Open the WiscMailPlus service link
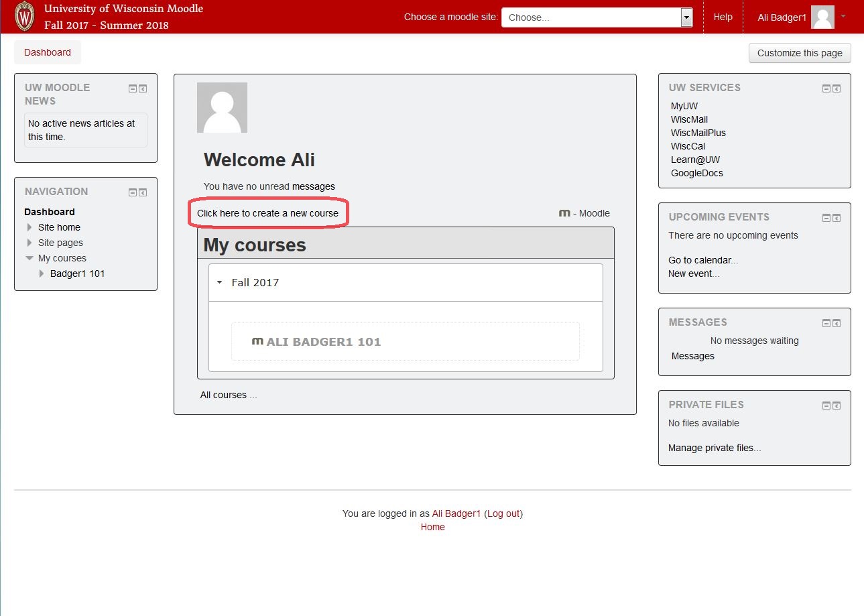864x616 pixels. 698,133
